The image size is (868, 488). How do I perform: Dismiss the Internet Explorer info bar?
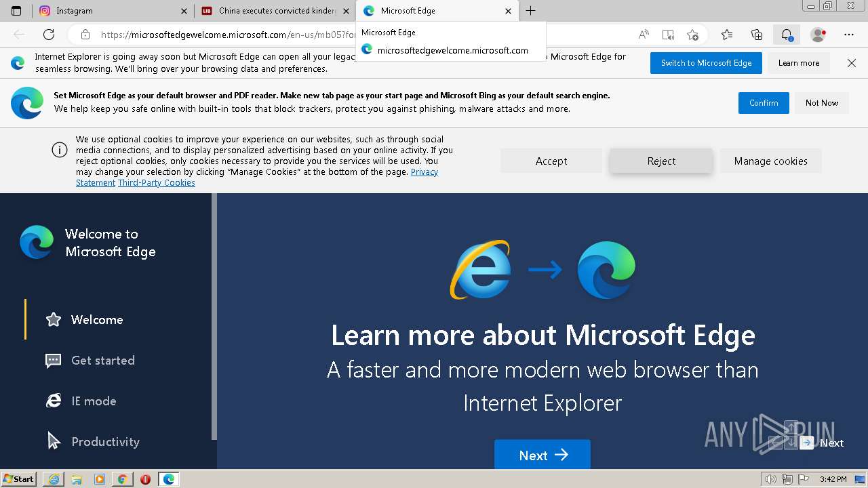tap(852, 63)
